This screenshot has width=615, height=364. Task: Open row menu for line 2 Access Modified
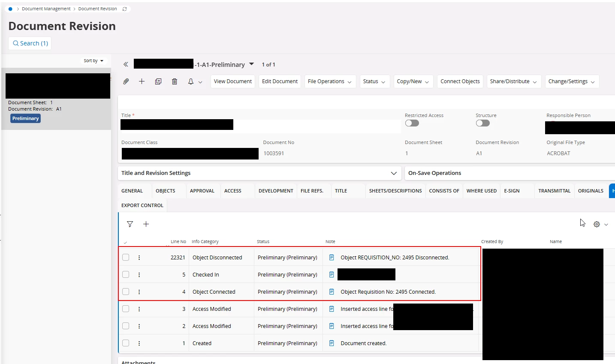139,326
